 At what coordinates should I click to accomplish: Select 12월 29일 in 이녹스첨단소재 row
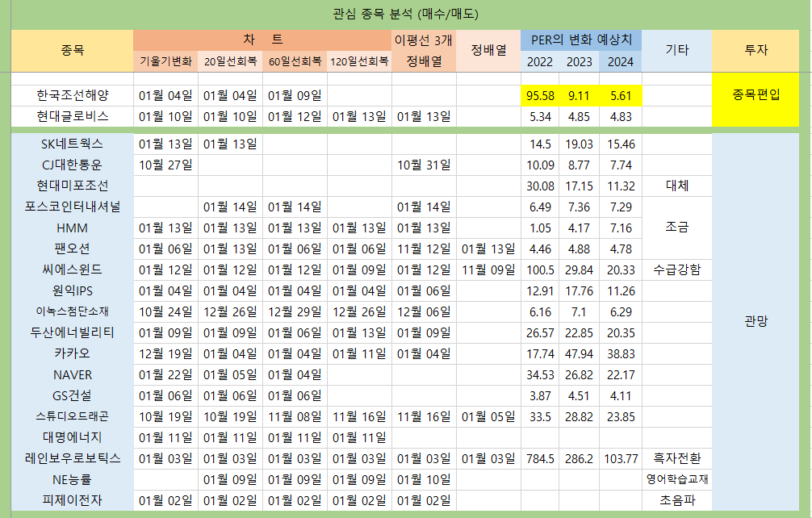click(x=295, y=311)
